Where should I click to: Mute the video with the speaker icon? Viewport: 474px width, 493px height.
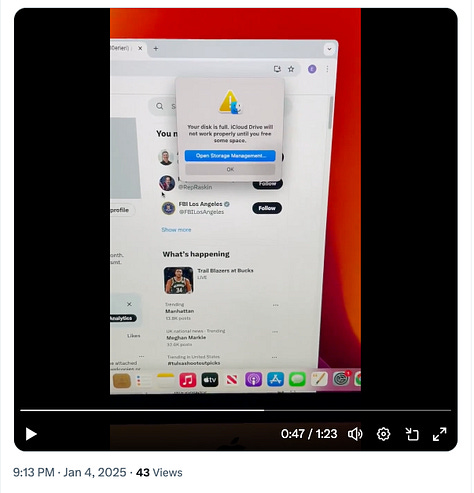tap(355, 434)
